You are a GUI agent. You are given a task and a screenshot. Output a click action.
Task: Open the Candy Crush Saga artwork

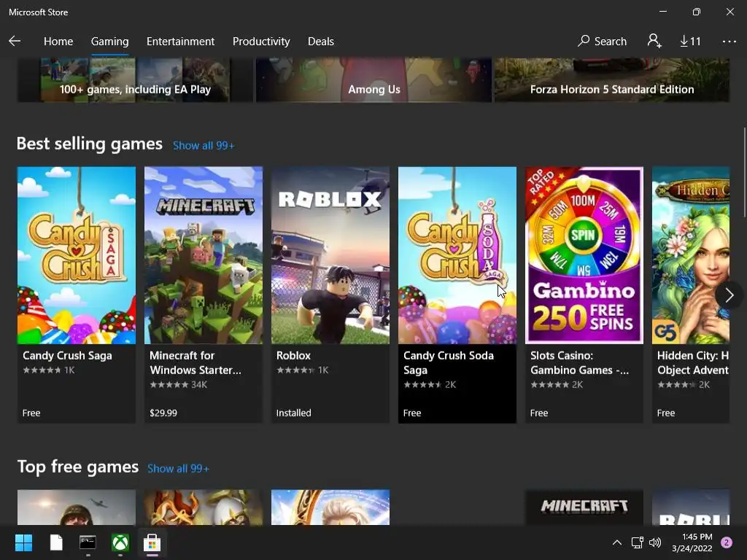tap(77, 255)
